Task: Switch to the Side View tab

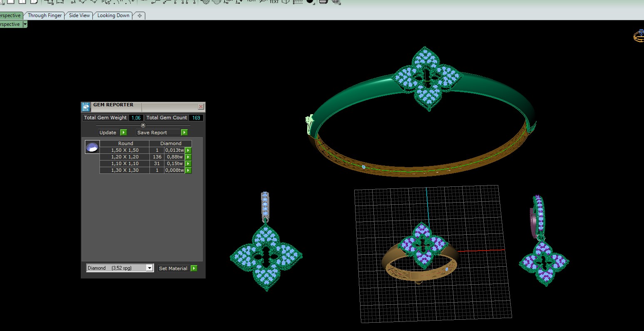Action: pyautogui.click(x=80, y=15)
